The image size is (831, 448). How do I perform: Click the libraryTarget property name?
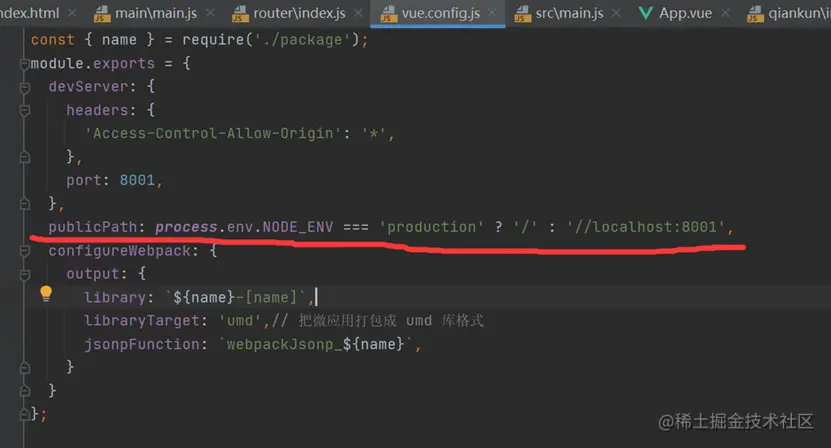click(142, 321)
